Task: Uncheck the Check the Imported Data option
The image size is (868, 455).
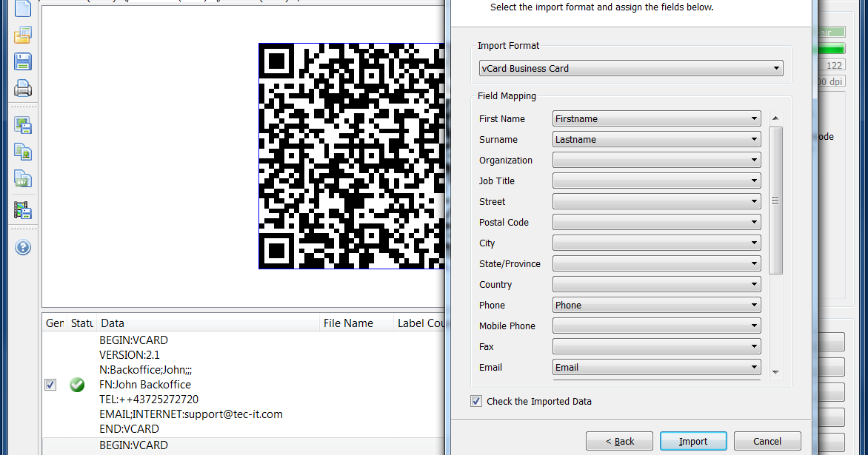Action: (476, 401)
